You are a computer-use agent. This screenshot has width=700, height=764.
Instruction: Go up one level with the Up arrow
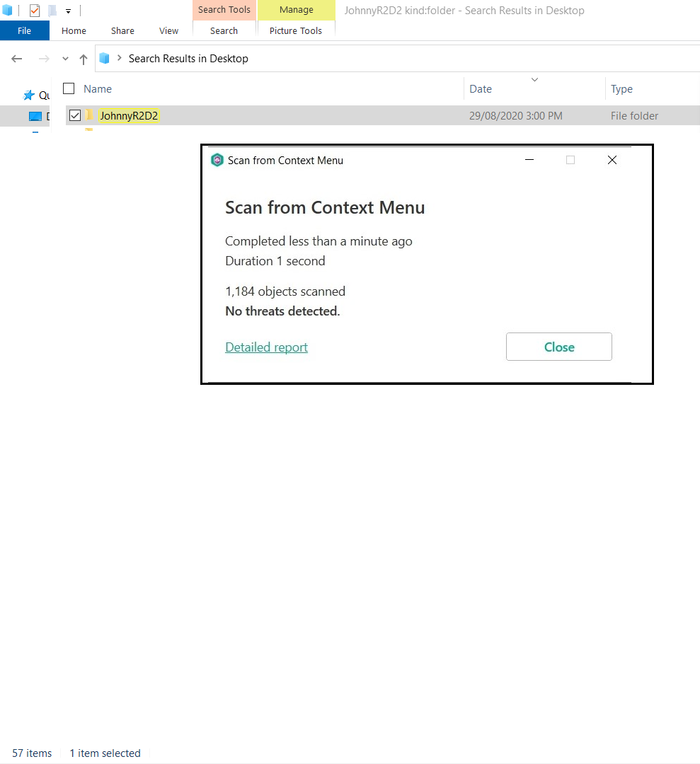click(84, 59)
